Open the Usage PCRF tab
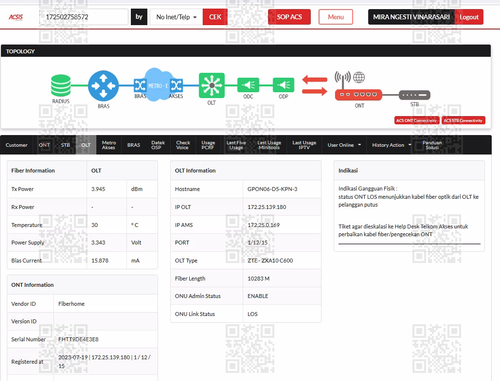 (x=208, y=145)
